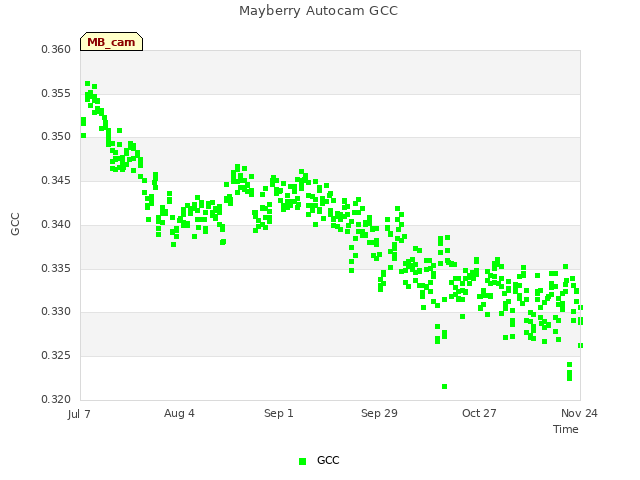
Task: Click the GCC legend label
Action: point(328,460)
